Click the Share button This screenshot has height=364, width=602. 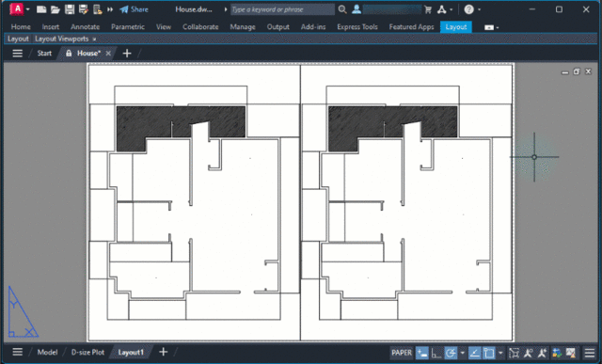pos(134,9)
